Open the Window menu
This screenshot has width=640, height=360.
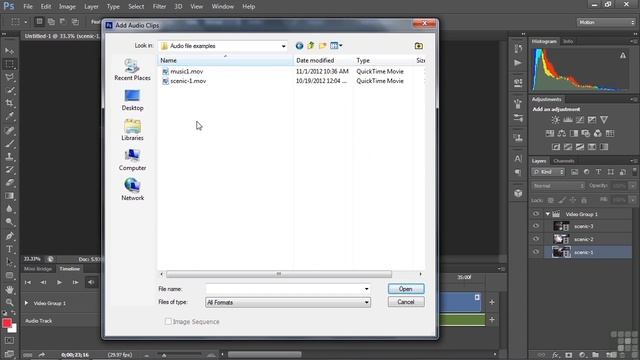pyautogui.click(x=222, y=7)
